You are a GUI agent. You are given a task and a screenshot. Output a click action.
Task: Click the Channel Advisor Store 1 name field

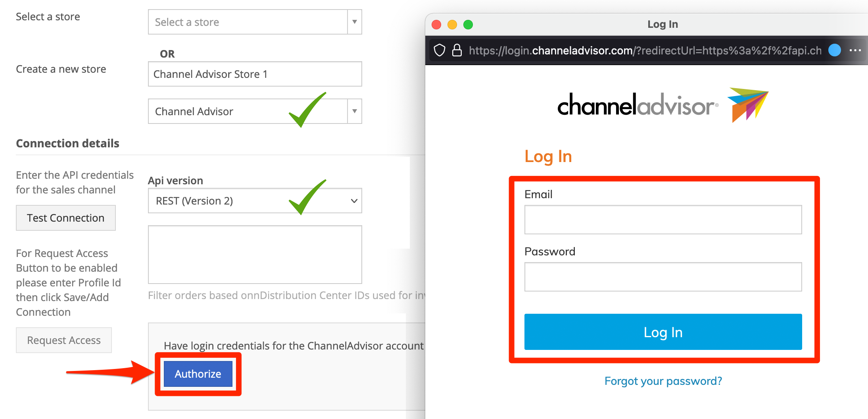[x=255, y=74]
